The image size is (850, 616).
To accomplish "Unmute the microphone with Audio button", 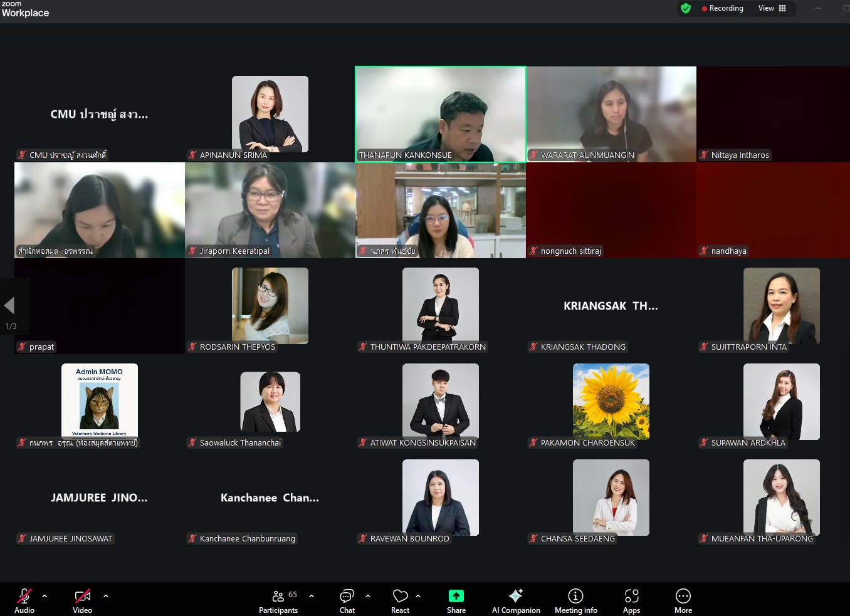I will click(24, 600).
